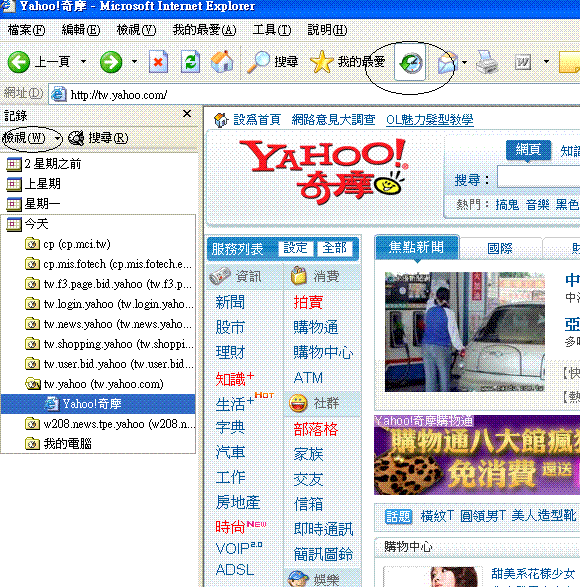The height and width of the screenshot is (587, 580).
Task: Click the shopping bag icon next to 消費
Action: click(x=299, y=276)
